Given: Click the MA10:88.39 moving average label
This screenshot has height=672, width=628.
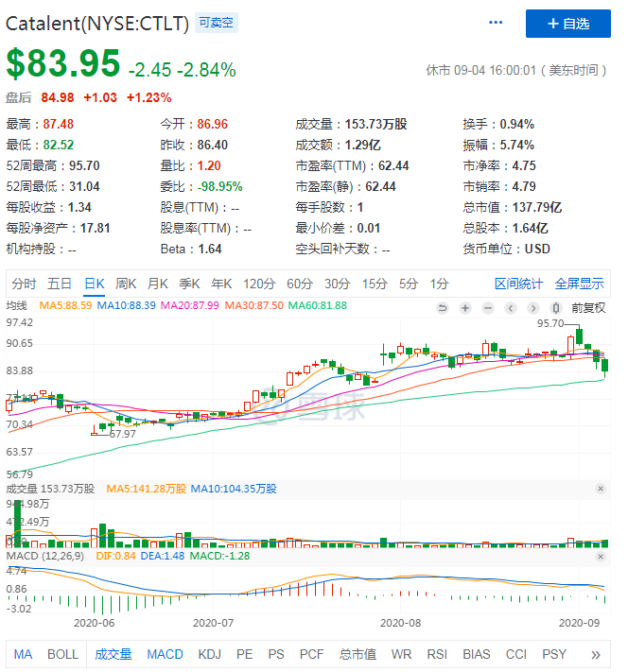Looking at the screenshot, I should [x=126, y=305].
